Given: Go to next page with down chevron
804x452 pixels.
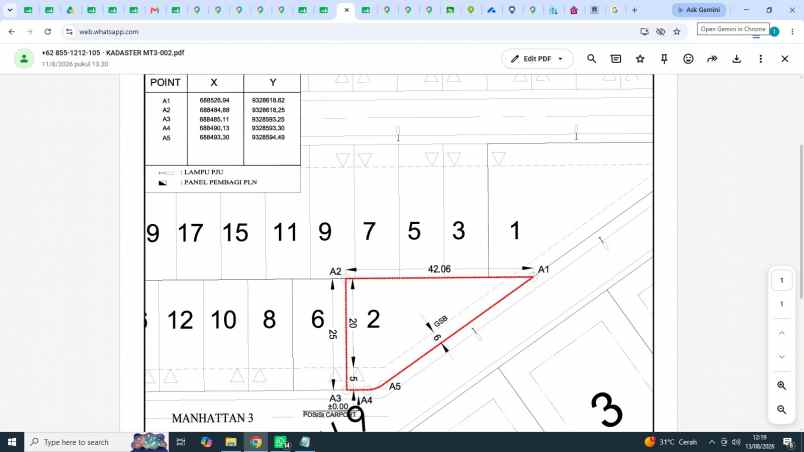Looking at the screenshot, I should [781, 357].
